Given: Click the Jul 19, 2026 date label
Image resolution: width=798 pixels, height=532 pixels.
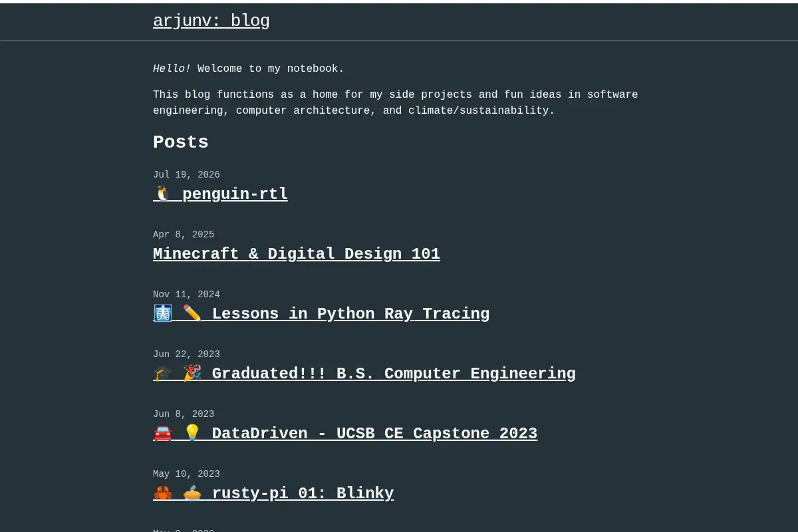Looking at the screenshot, I should pyautogui.click(x=186, y=175).
